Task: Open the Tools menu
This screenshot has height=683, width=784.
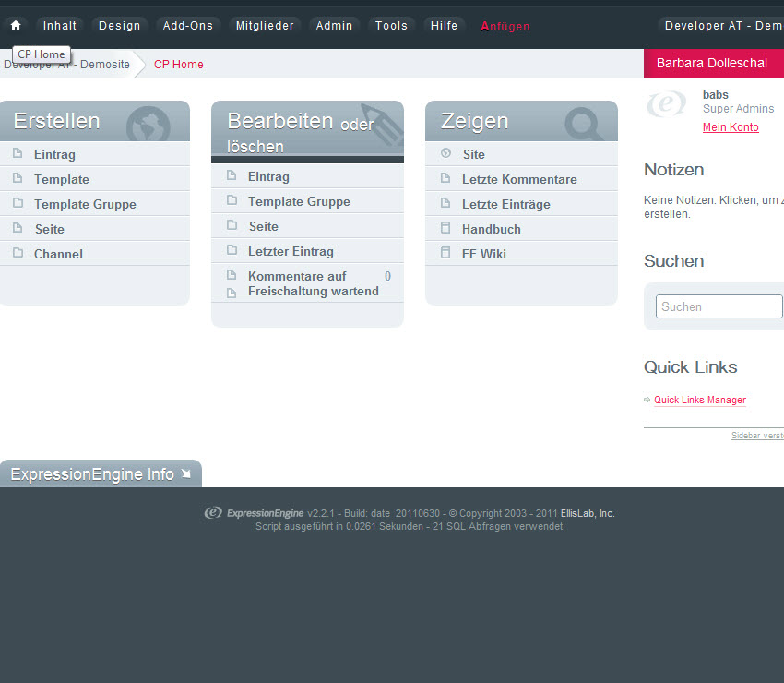Action: tap(391, 26)
